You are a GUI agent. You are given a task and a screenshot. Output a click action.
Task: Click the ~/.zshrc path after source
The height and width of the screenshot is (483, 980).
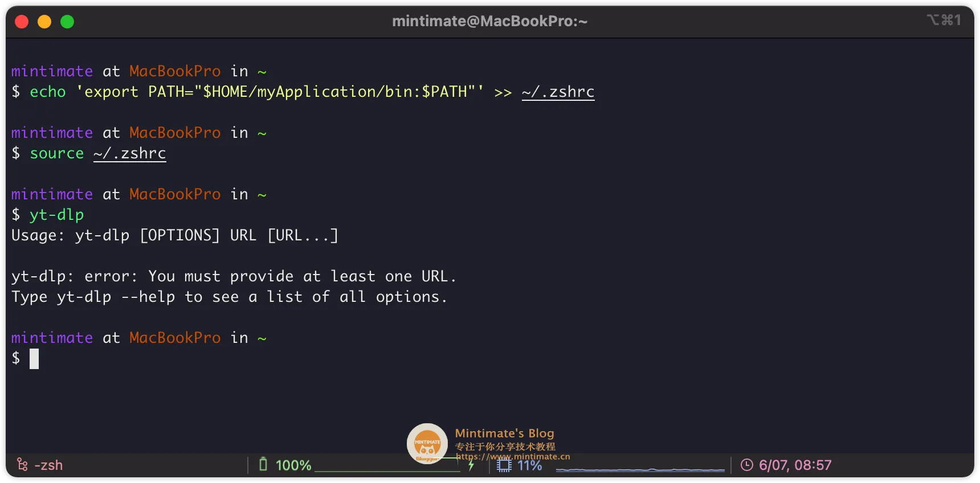tap(130, 153)
